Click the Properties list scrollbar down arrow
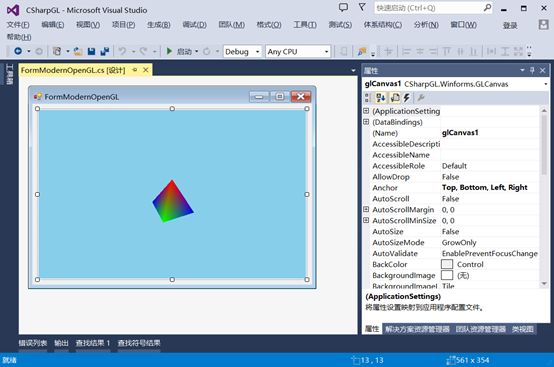This screenshot has height=367, width=554. tap(544, 283)
